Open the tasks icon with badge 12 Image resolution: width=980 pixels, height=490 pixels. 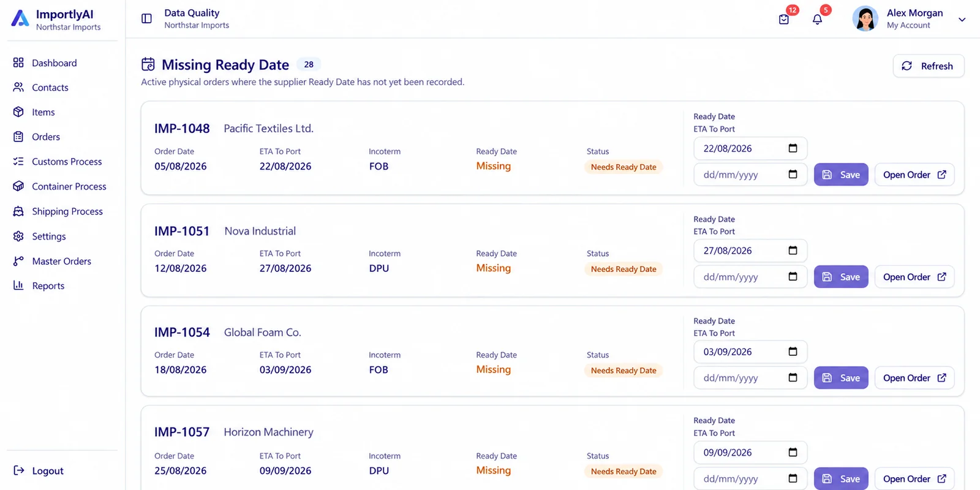(784, 19)
